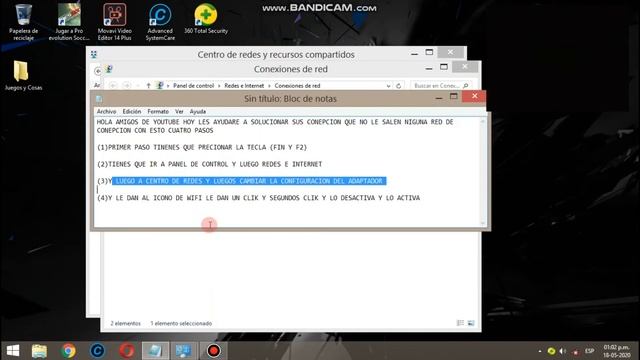The height and width of the screenshot is (360, 640).
Task: Maximize the Bloc de notas window
Action: coord(453,97)
